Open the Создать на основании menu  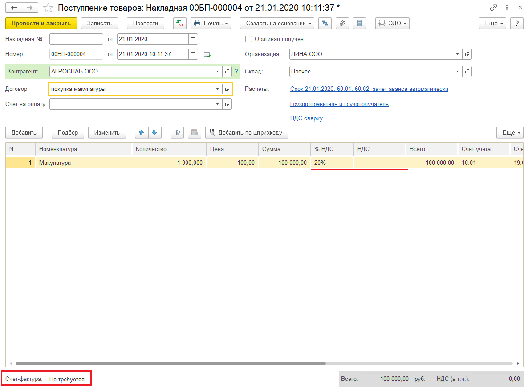[277, 24]
